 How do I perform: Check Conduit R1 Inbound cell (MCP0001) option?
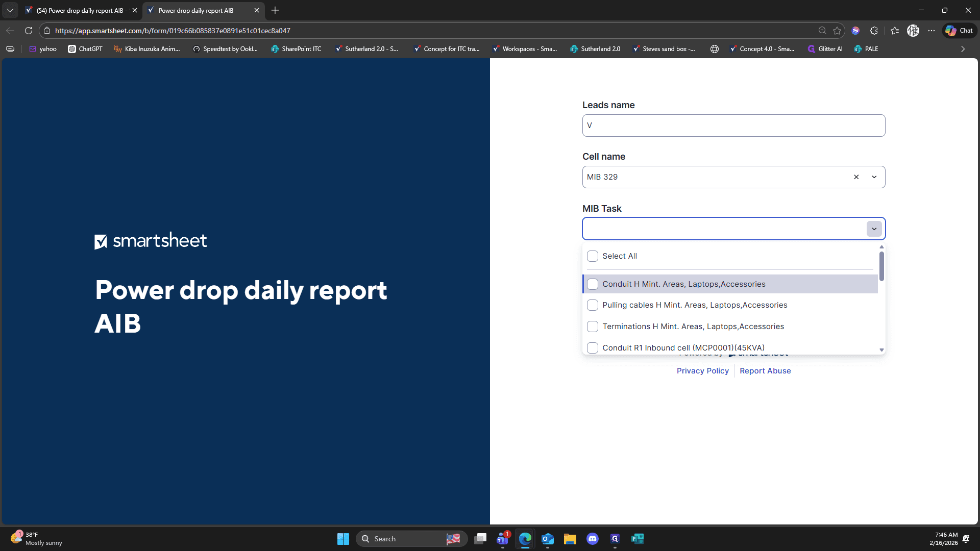[x=593, y=348]
